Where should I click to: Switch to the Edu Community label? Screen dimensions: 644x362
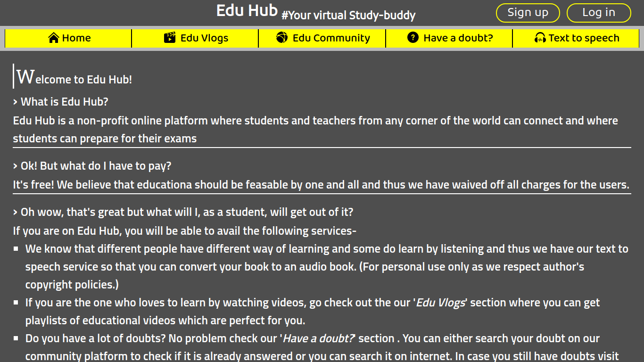[331, 38]
